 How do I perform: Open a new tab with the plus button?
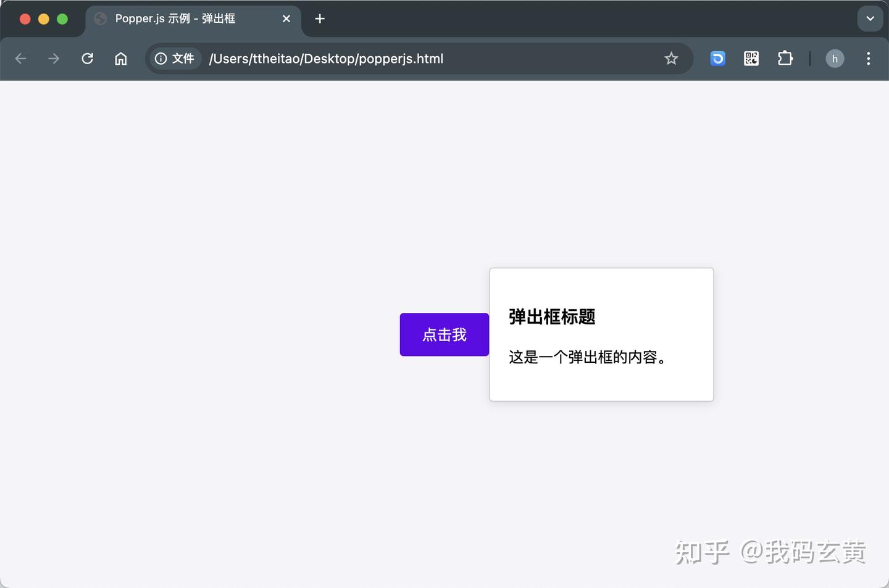[319, 19]
